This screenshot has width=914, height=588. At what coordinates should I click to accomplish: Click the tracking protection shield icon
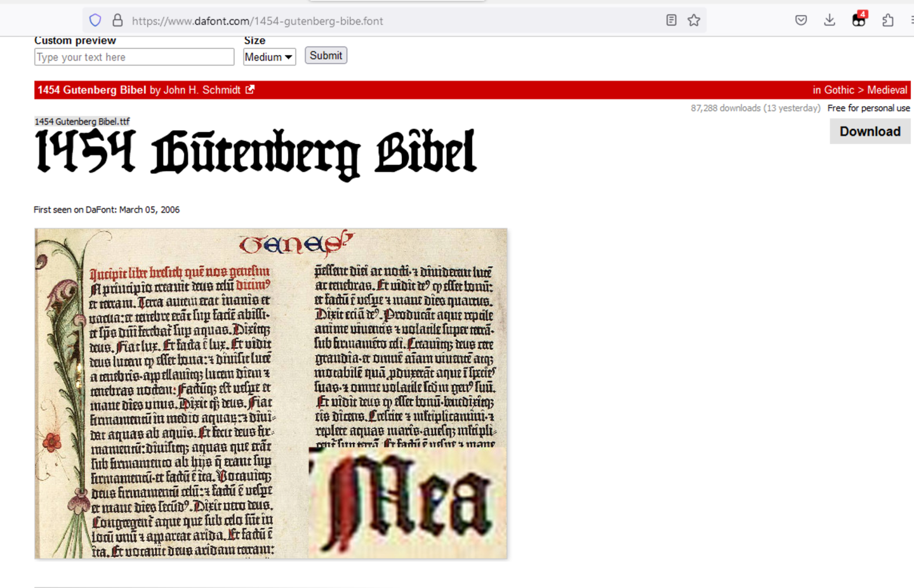pos(95,20)
